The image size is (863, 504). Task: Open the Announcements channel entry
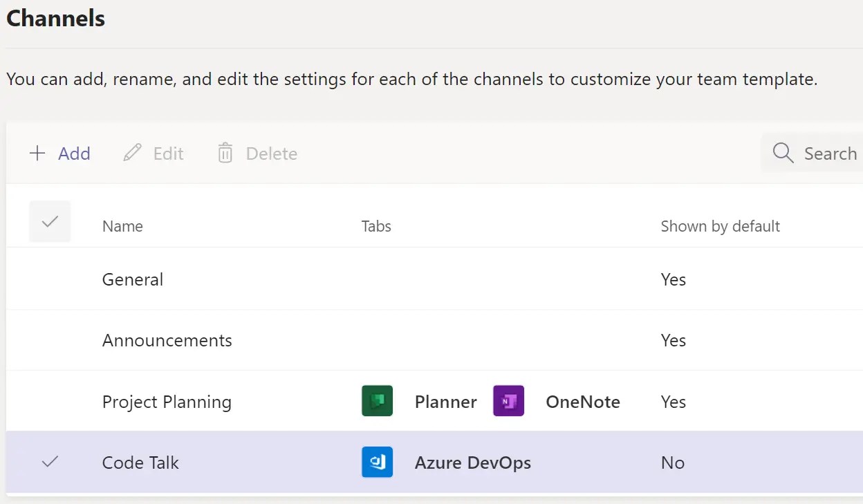[x=167, y=340]
